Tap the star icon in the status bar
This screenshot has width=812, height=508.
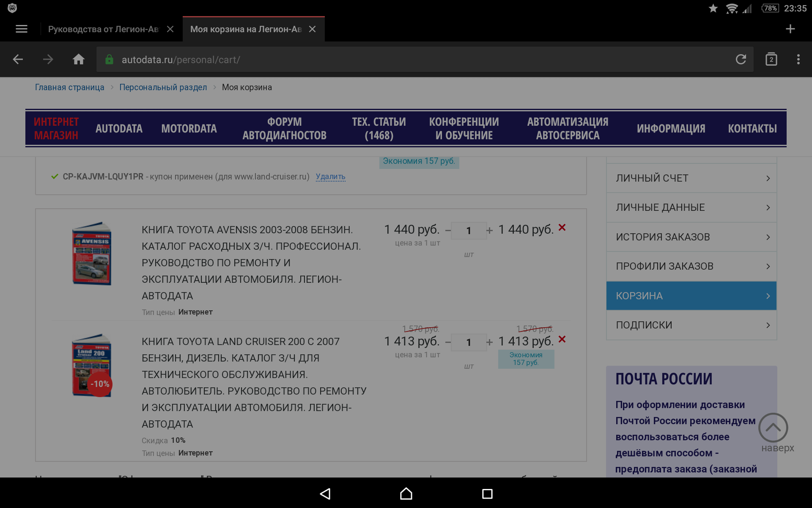tap(713, 8)
